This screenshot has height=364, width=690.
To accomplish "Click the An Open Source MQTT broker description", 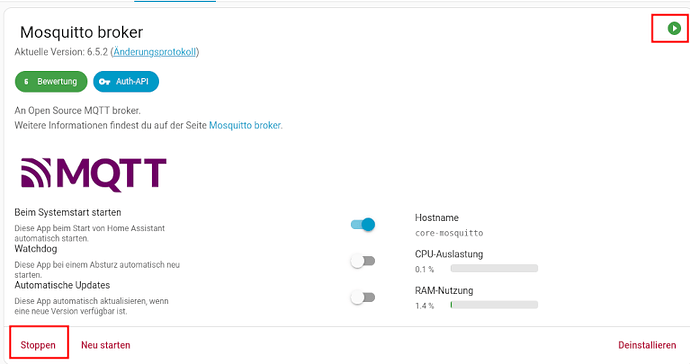I will (x=77, y=110).
